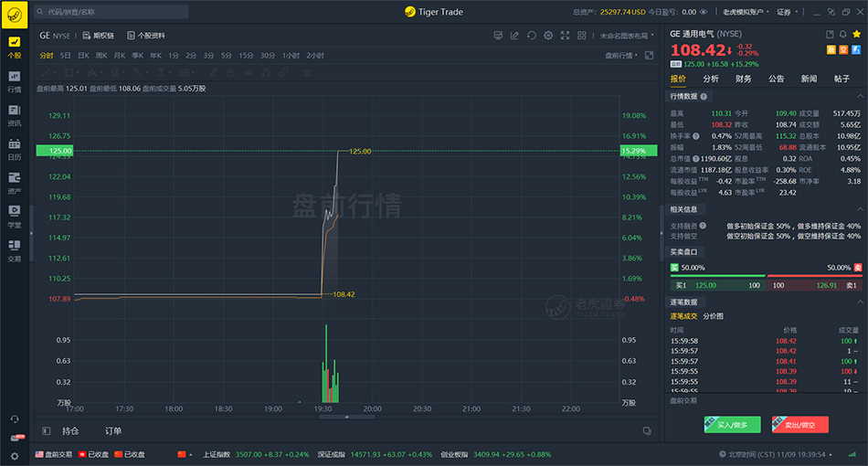The width and height of the screenshot is (868, 466).
Task: Open the 持仓 positions tab
Action: click(70, 430)
